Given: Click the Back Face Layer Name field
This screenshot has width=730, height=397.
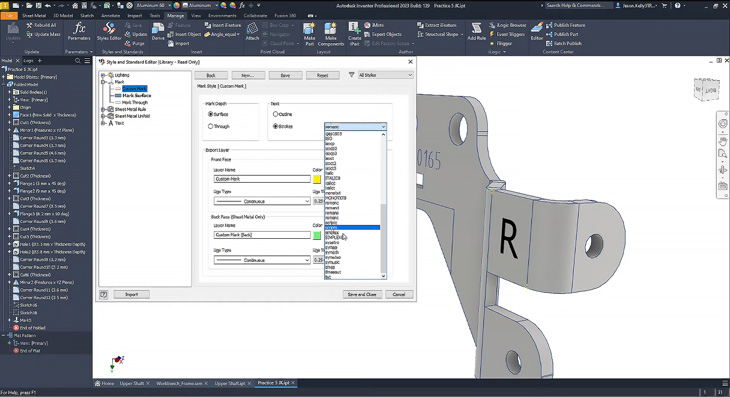Looking at the screenshot, I should [262, 235].
